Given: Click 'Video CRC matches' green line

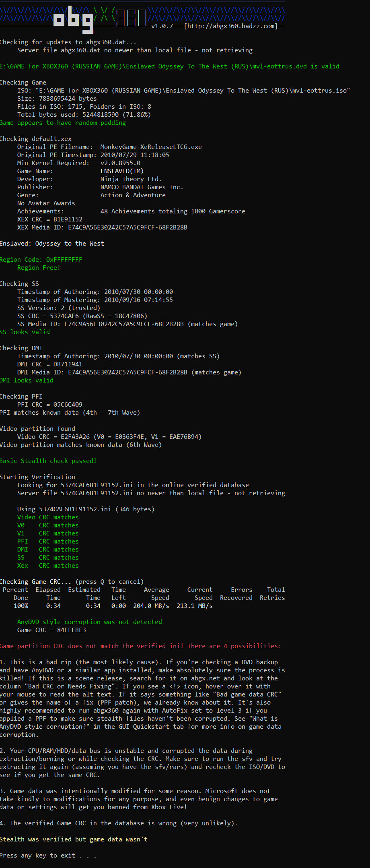Looking at the screenshot, I should pos(48,517).
